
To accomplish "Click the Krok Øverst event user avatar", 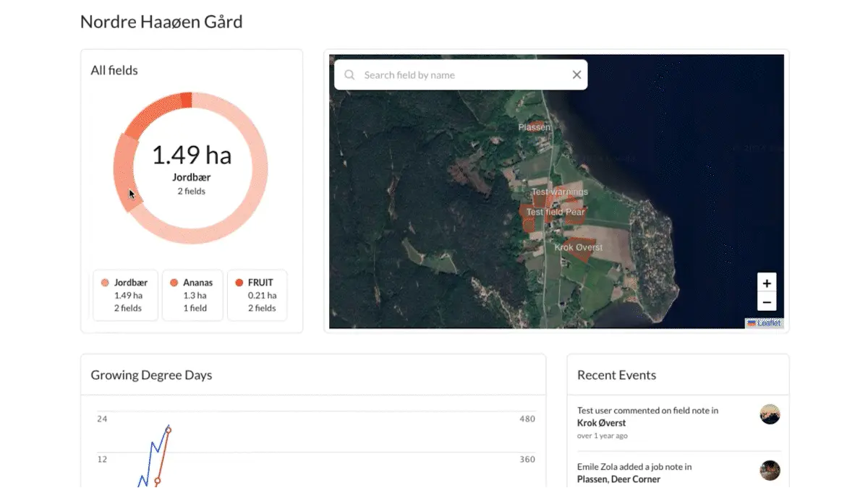I will tap(770, 414).
